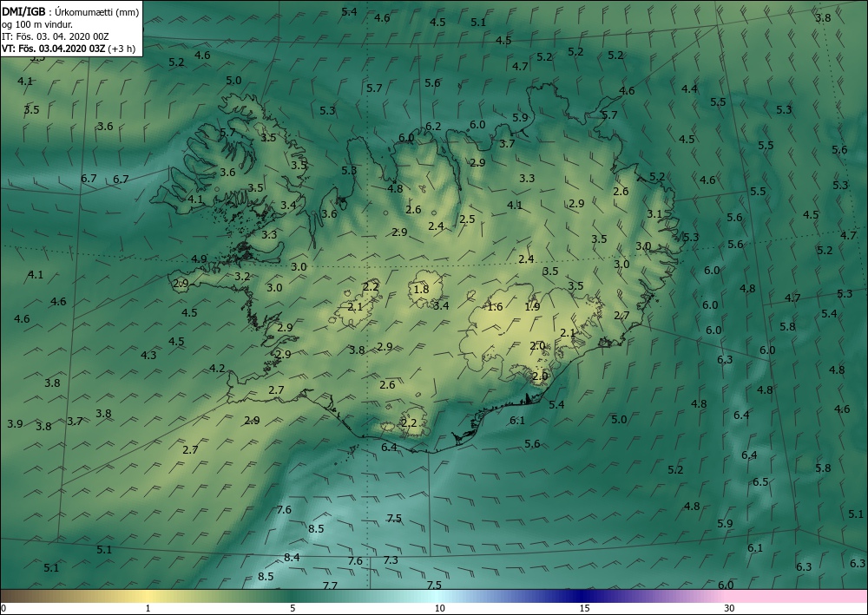Viewport: 868px width, 615px height.
Task: Select the 1.6 value on the large glacier
Action: (x=495, y=307)
